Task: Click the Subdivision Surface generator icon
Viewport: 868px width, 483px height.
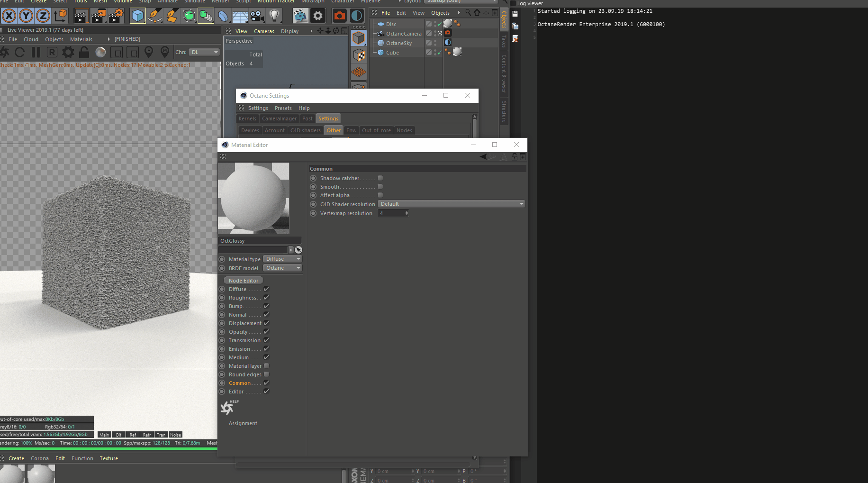Action: pos(189,16)
